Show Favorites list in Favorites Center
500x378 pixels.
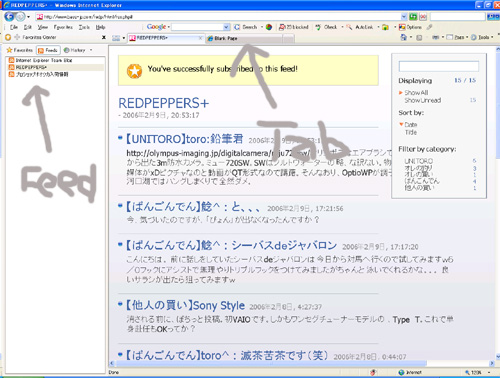click(20, 50)
